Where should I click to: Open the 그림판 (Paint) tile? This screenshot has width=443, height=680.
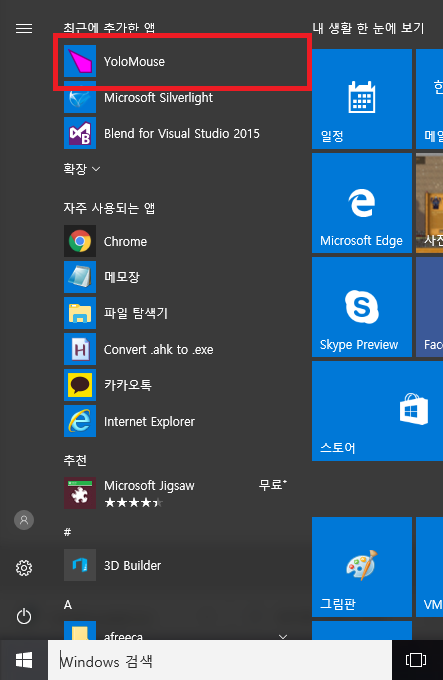(362, 567)
